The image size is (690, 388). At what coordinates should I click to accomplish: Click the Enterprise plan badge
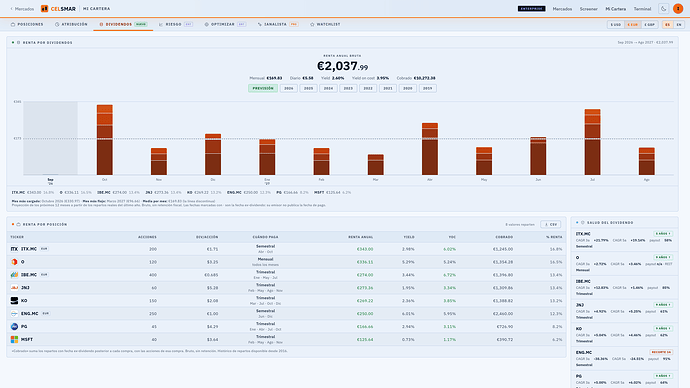pyautogui.click(x=532, y=9)
